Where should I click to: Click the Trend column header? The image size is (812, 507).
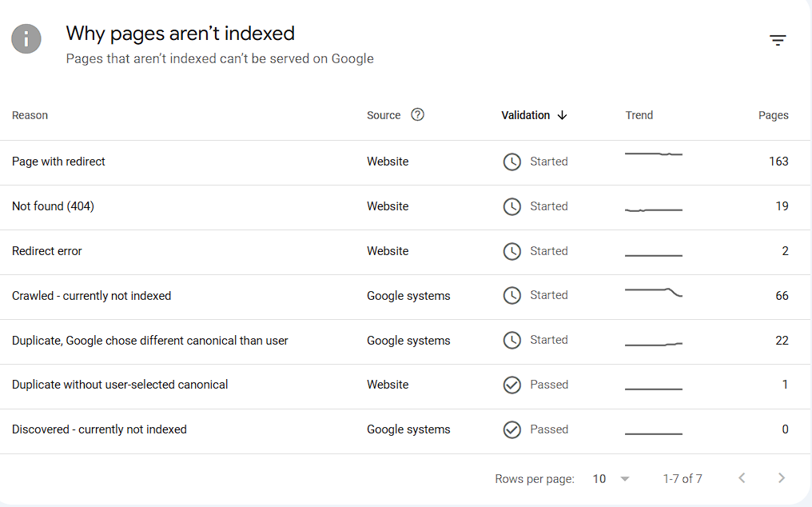tap(639, 115)
